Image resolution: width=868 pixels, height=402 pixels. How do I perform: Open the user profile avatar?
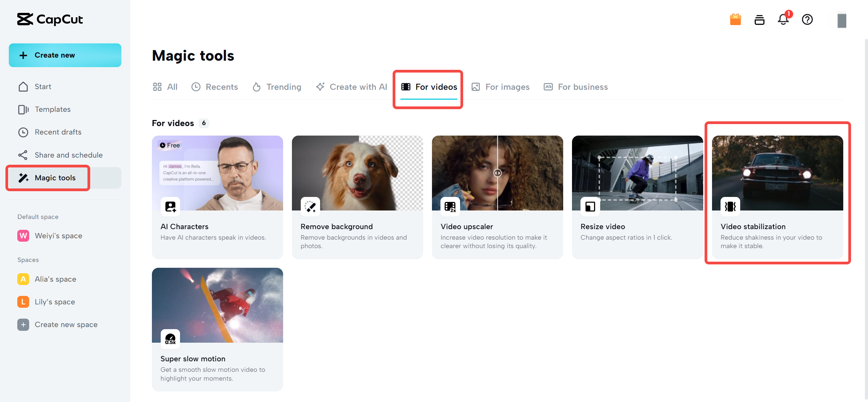(x=842, y=20)
